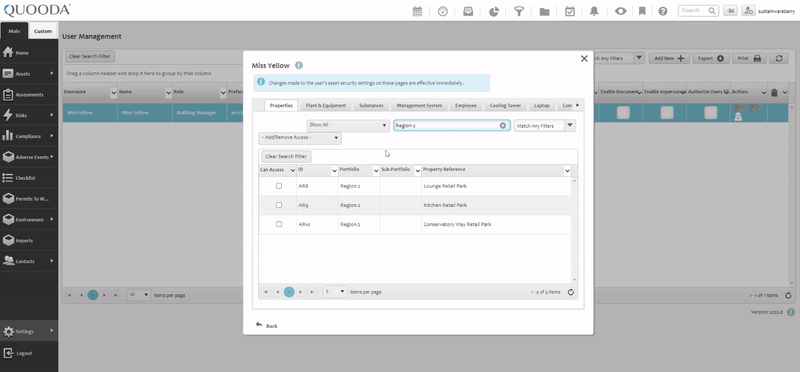
Task: Close the Miss Yellow dialog
Action: (x=584, y=59)
